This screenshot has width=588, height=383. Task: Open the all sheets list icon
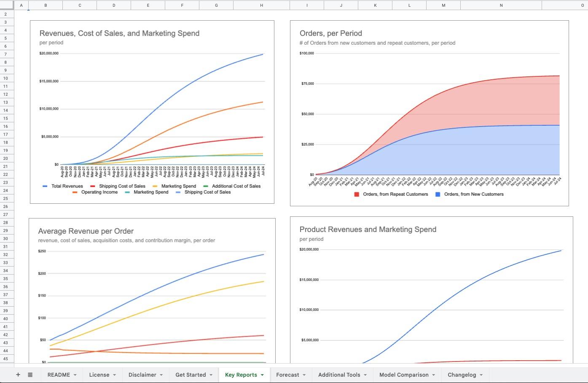click(x=30, y=375)
